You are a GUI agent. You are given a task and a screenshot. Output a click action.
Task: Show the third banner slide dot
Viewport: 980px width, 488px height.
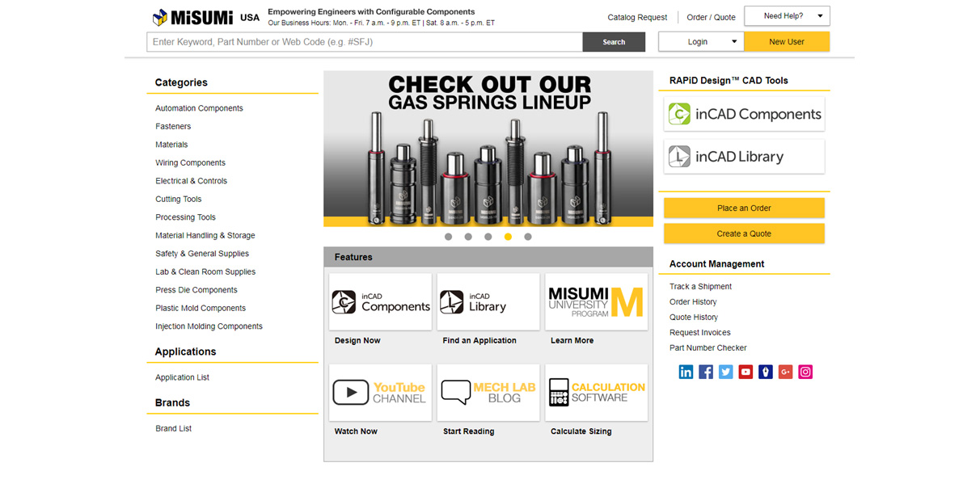[x=488, y=237]
